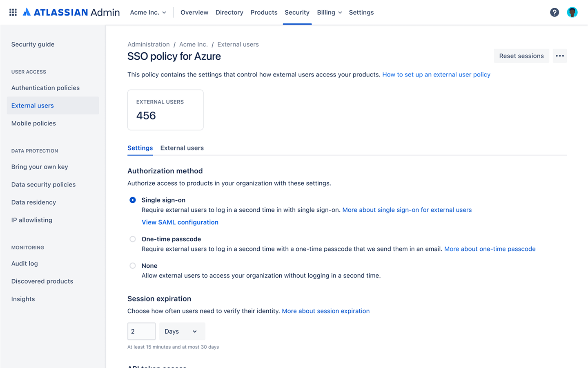Open Discovered products in sidebar

42,281
